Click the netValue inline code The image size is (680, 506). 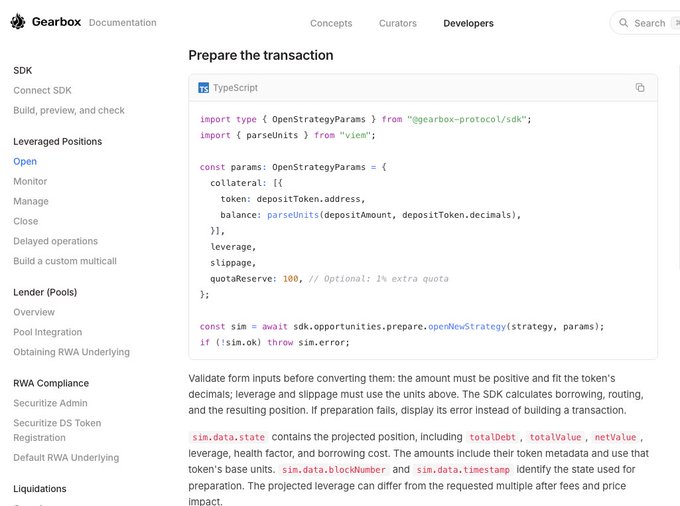tap(615, 437)
